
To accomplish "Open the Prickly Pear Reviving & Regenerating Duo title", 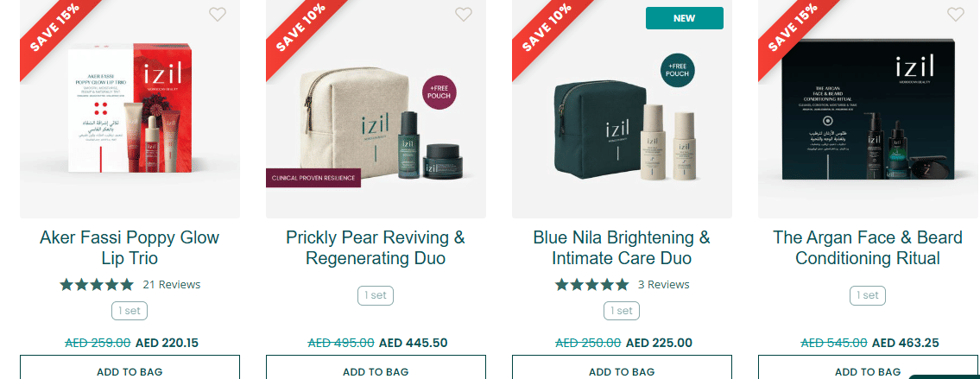I will point(376,248).
